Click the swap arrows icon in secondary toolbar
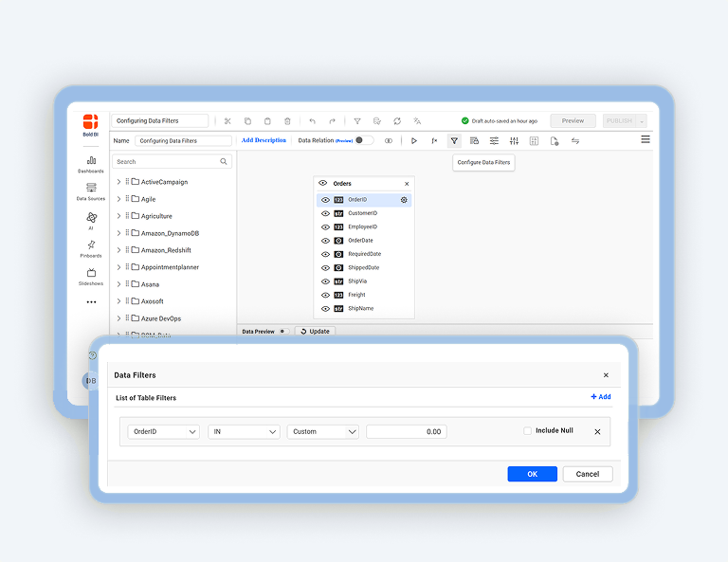This screenshot has height=562, width=728. pos(575,140)
